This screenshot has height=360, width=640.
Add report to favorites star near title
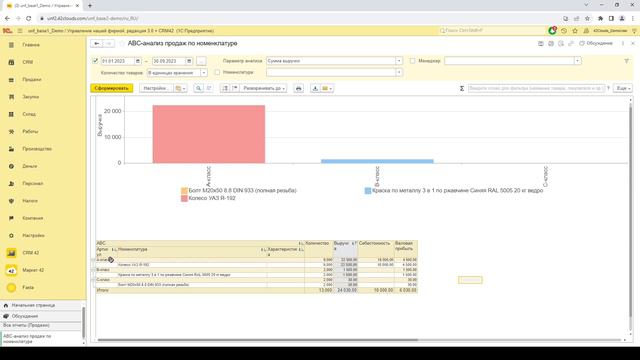click(122, 44)
